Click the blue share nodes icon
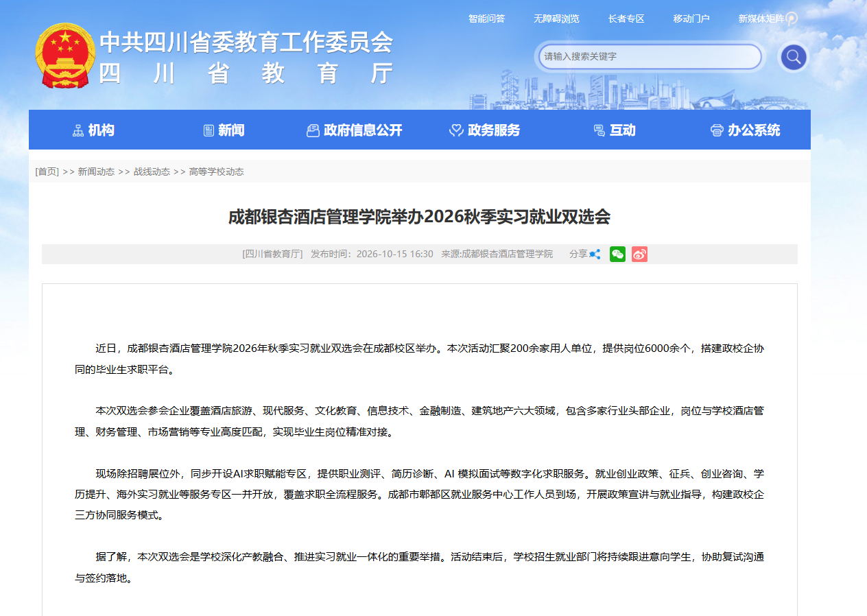The height and width of the screenshot is (616, 867). [x=595, y=254]
